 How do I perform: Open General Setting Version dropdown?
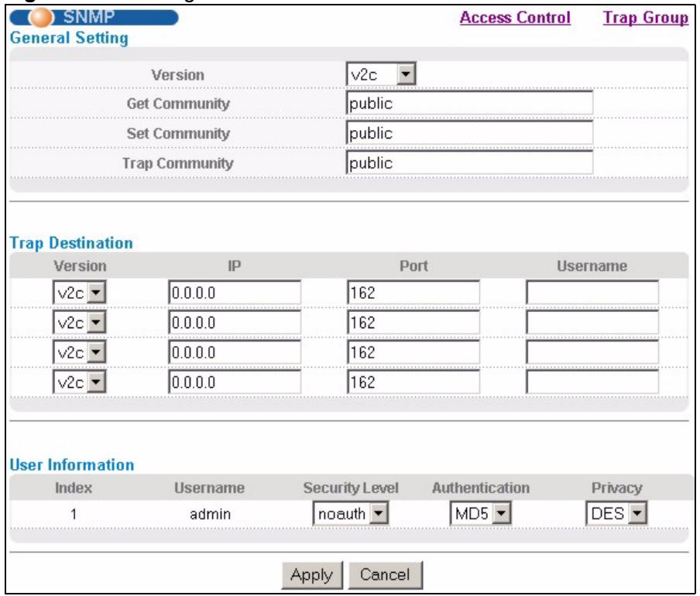(381, 74)
